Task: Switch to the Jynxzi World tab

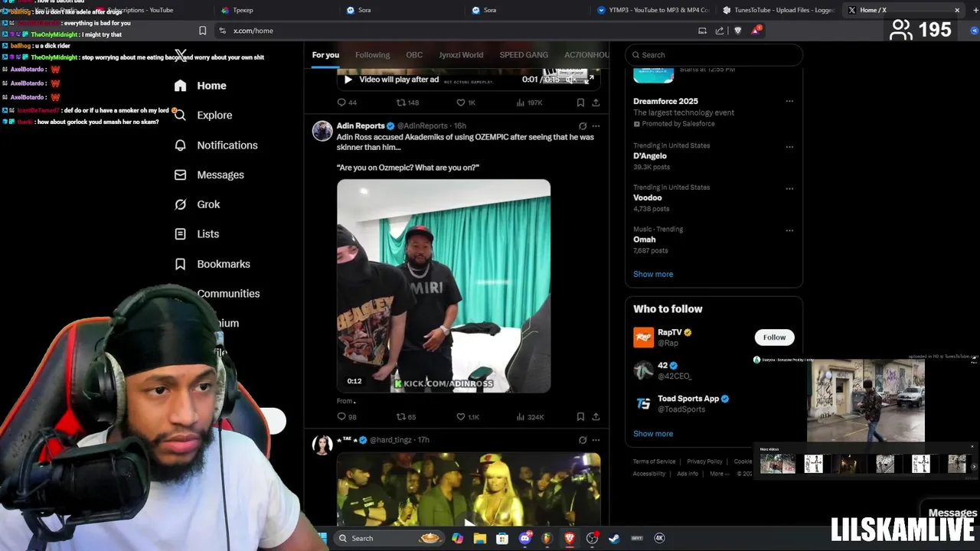Action: point(461,55)
